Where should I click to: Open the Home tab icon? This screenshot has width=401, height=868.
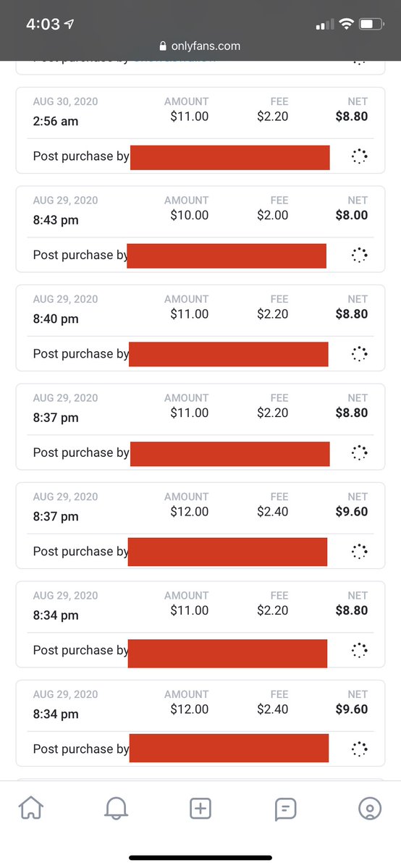[x=31, y=809]
